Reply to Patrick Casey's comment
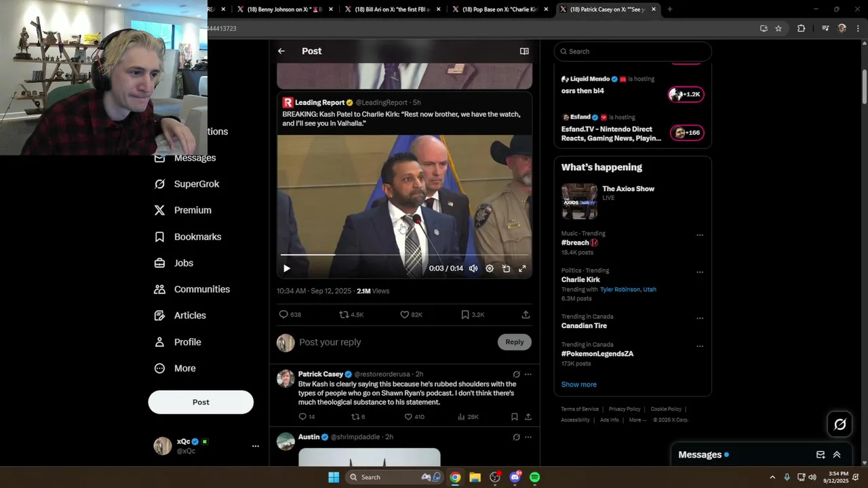This screenshot has height=488, width=868. point(307,417)
